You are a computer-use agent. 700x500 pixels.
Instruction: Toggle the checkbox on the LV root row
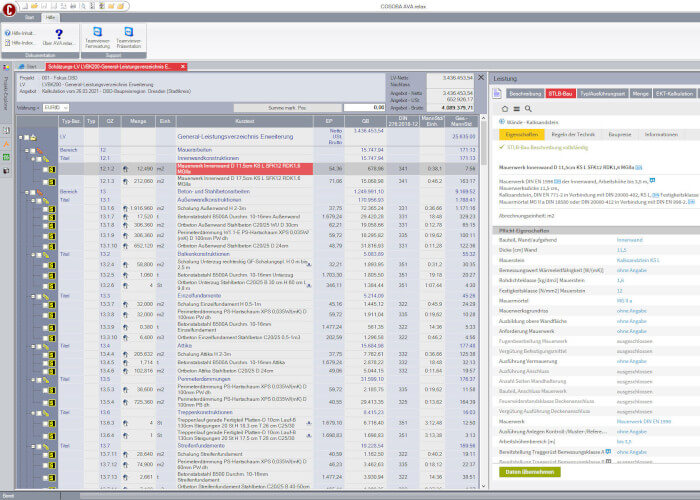[26, 138]
